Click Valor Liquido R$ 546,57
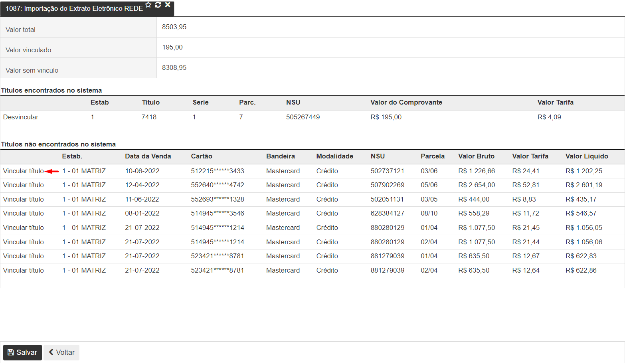Viewport: 625px width, 364px height. [581, 213]
